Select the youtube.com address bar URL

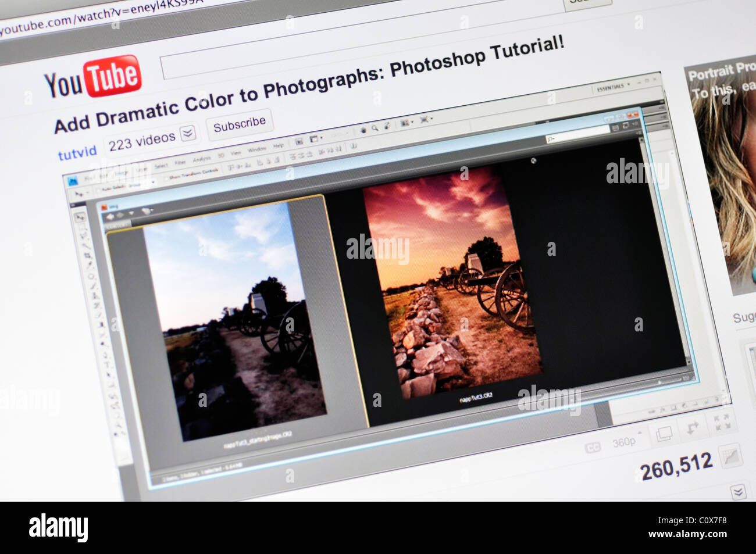point(102,17)
